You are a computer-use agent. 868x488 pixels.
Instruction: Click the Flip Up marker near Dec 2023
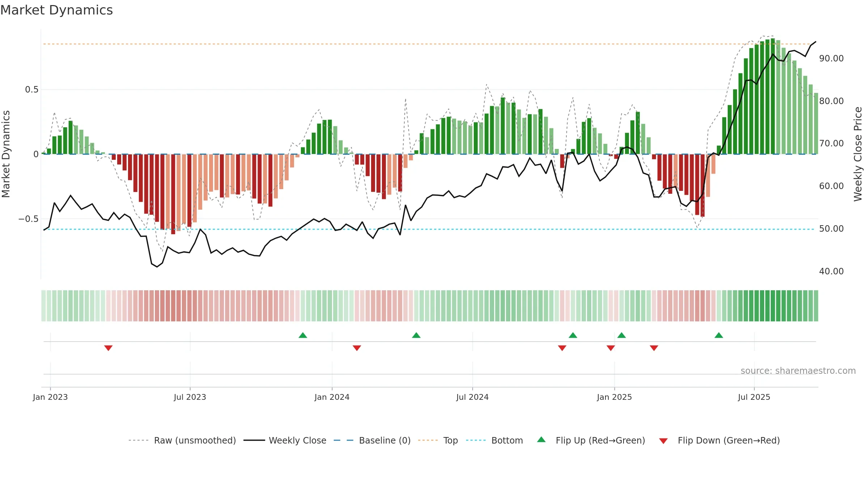(x=303, y=335)
